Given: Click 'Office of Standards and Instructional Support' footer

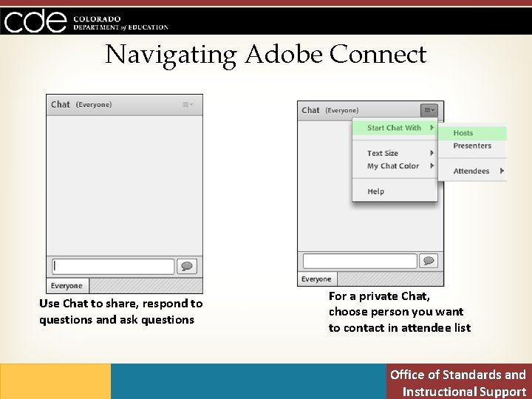Looking at the screenshot, I should coord(458,383).
